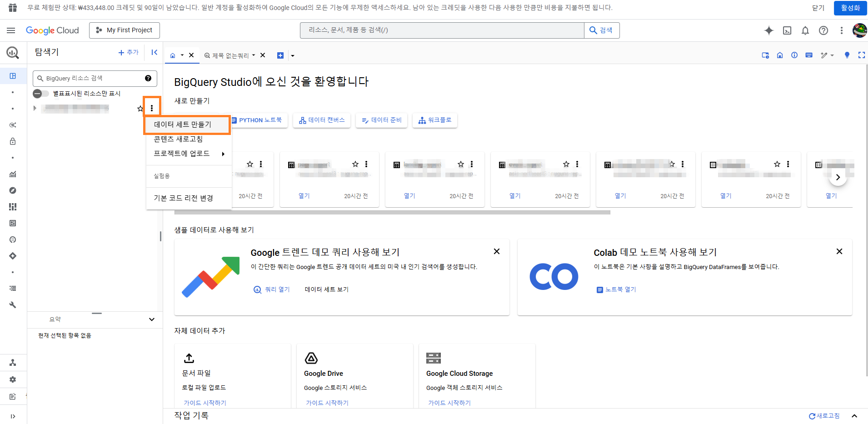Click the fullscreen icon in tab toolbar
The image size is (868, 424).
point(861,55)
